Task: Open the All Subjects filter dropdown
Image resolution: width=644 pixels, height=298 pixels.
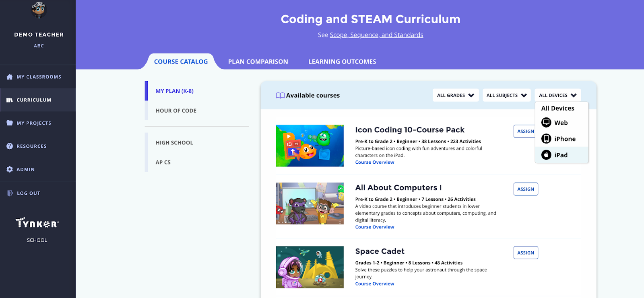Action: tap(507, 95)
